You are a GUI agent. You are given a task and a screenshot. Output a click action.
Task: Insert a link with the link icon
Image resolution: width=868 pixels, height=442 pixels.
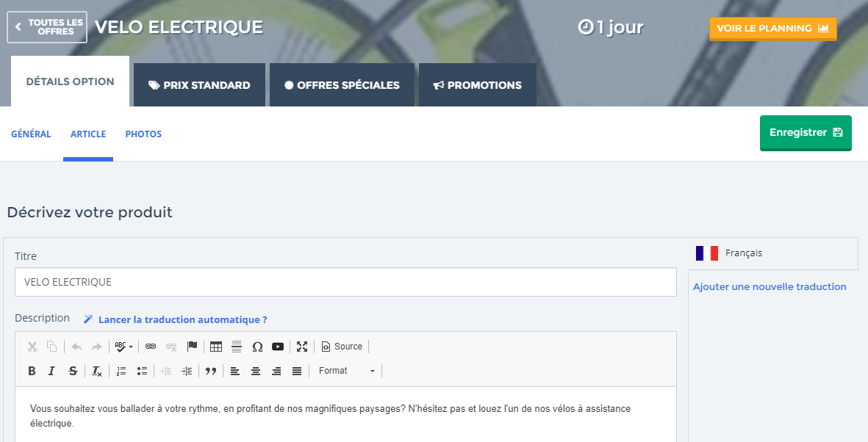[x=151, y=347]
